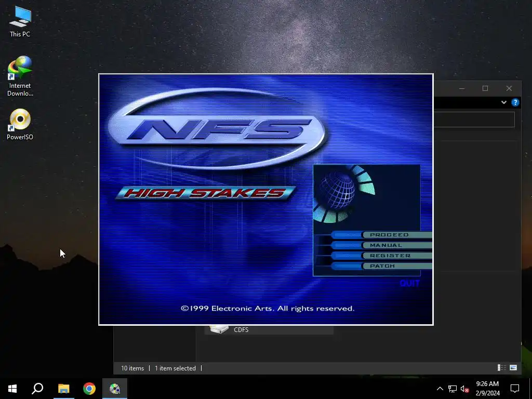Open taskbar Search magnifier

pyautogui.click(x=37, y=389)
